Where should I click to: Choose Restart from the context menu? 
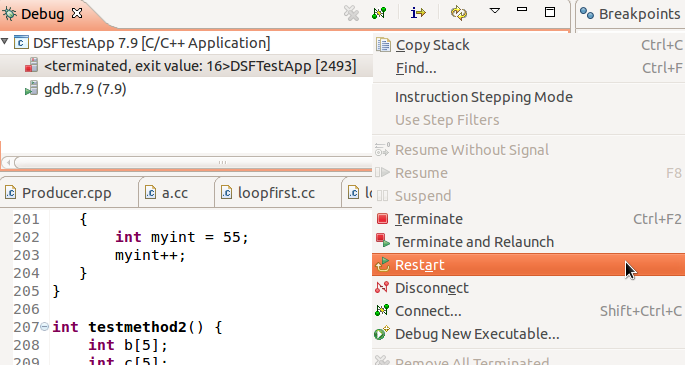pos(529,265)
